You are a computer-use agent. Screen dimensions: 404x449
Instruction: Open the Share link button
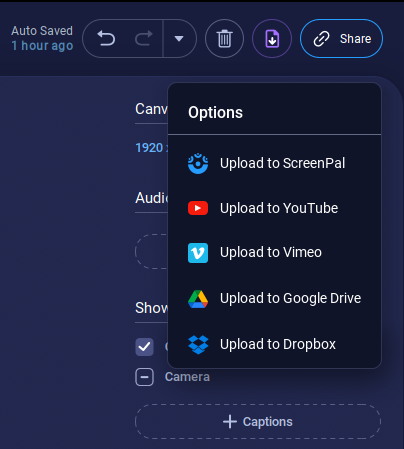pyautogui.click(x=341, y=39)
